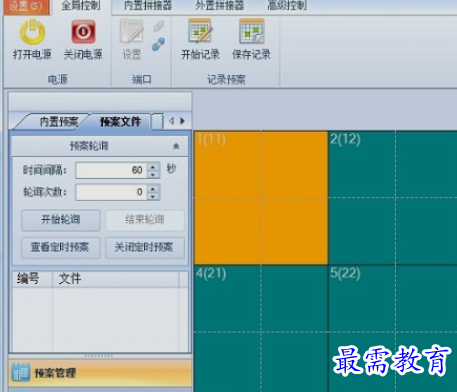The width and height of the screenshot is (457, 392).
Task: Click the 打开电源 power on icon
Action: [32, 32]
